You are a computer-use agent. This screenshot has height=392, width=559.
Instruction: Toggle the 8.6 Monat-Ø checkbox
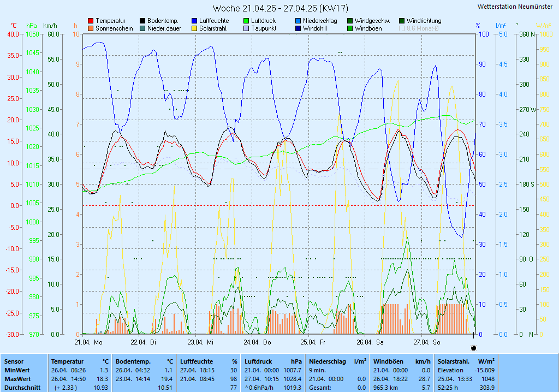coord(402,28)
